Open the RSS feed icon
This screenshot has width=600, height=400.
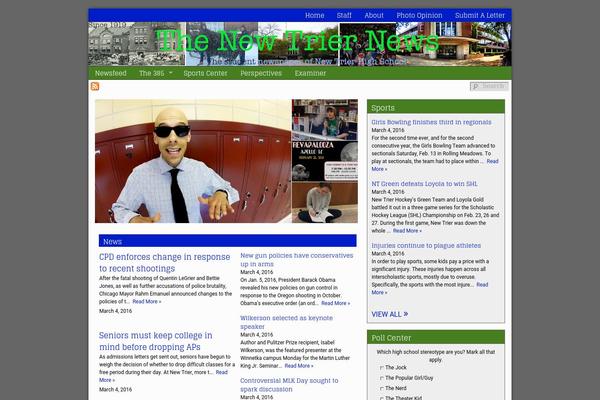pos(95,86)
